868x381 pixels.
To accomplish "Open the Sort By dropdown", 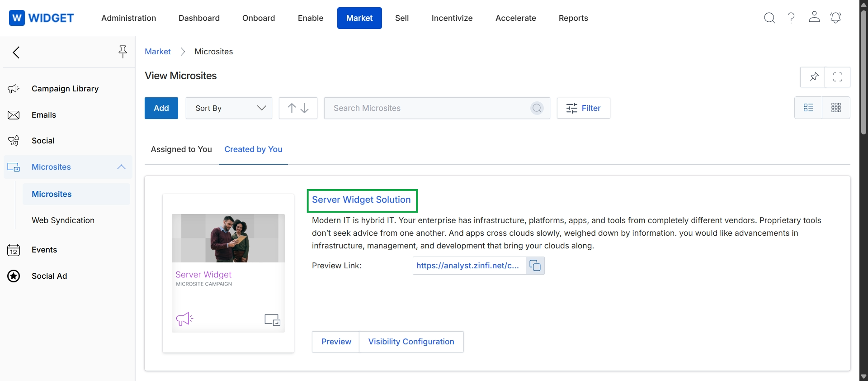I will pos(229,108).
